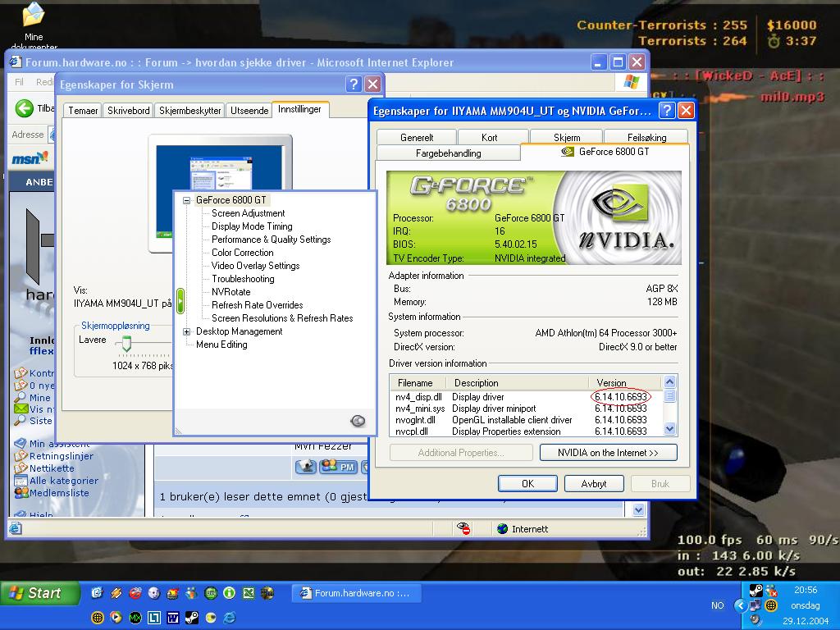Select Color Correction entry
The width and height of the screenshot is (840, 630).
click(242, 253)
